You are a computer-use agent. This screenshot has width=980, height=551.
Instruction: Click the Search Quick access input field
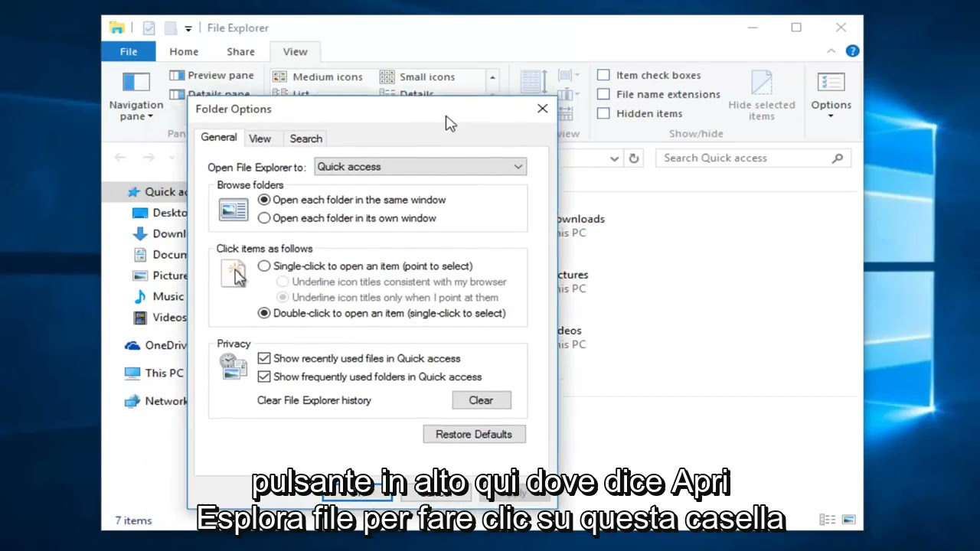point(753,158)
